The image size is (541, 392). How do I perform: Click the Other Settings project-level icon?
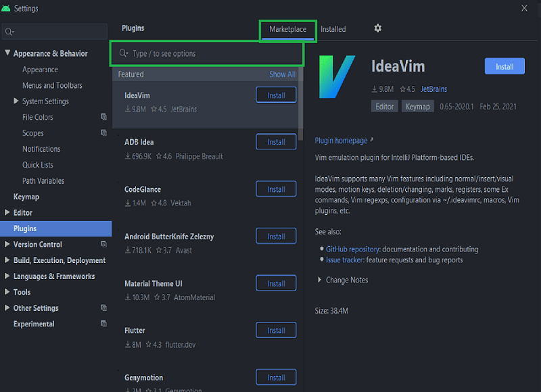tap(103, 308)
